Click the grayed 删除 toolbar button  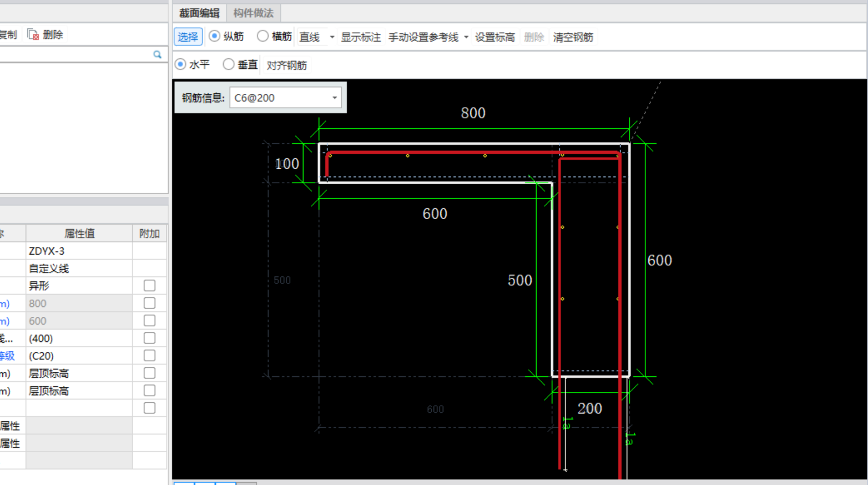pos(534,37)
